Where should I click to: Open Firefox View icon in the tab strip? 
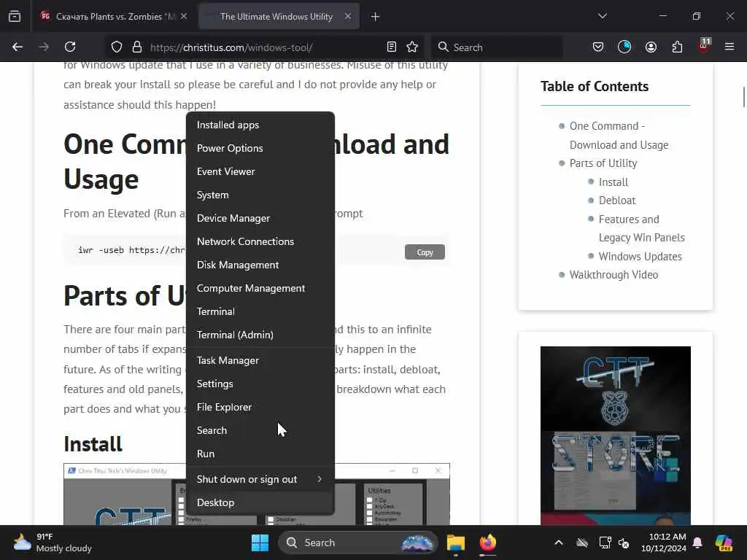pos(15,16)
